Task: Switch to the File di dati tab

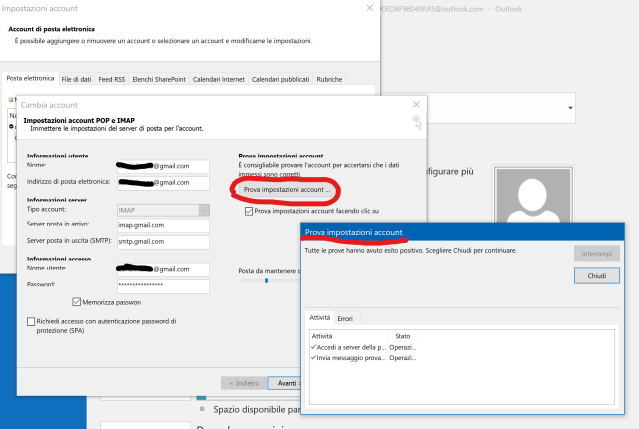Action: coord(76,78)
